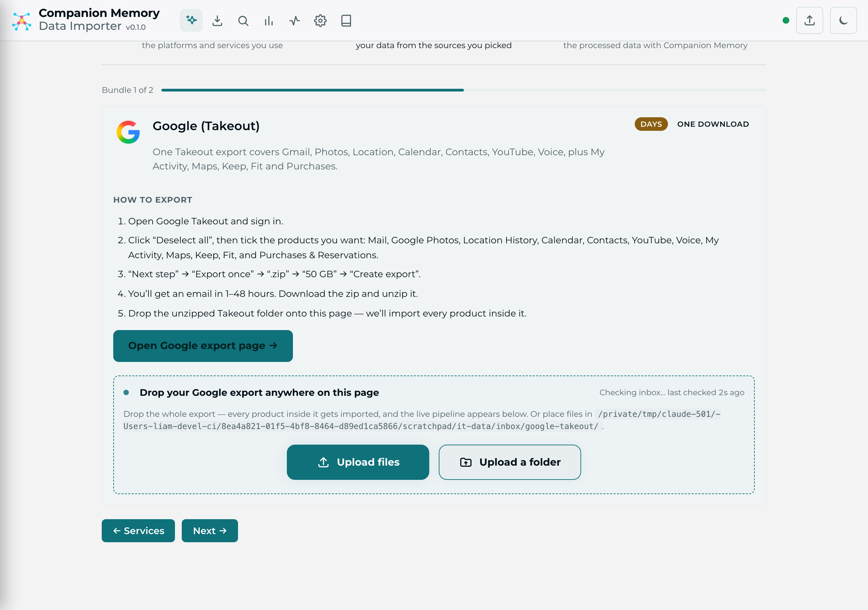Click the teal dot beside 'Drop your Google export'
This screenshot has width=868, height=610.
pyautogui.click(x=126, y=392)
